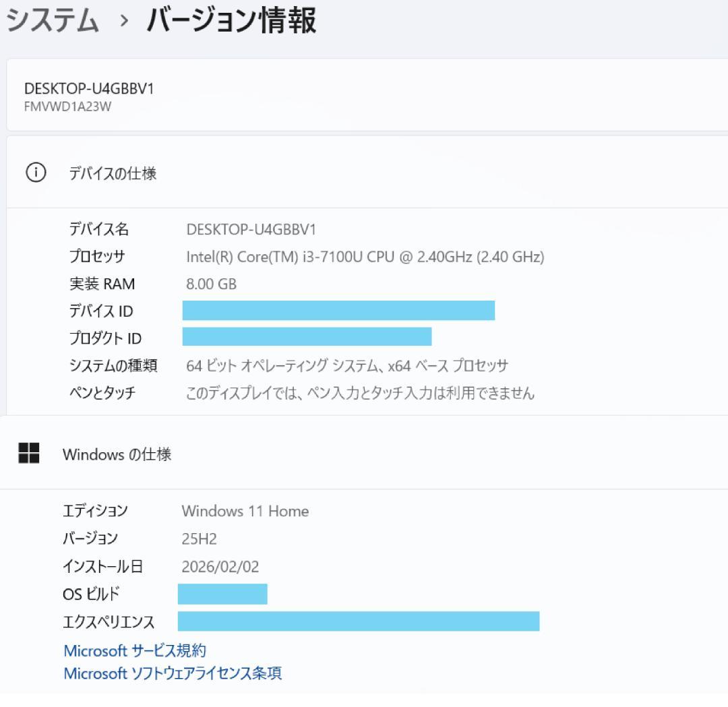Click the redacted プロダクト ID bar
This screenshot has height=707, width=728.
coord(307,337)
